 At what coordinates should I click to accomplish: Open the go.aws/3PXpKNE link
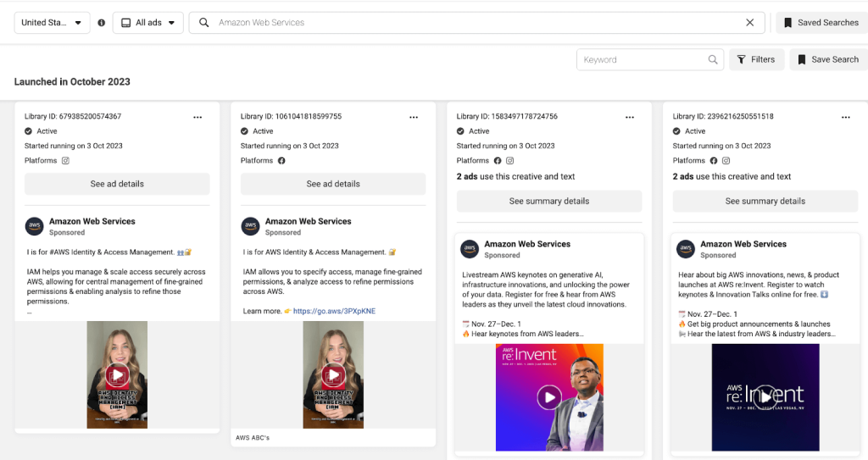point(334,311)
